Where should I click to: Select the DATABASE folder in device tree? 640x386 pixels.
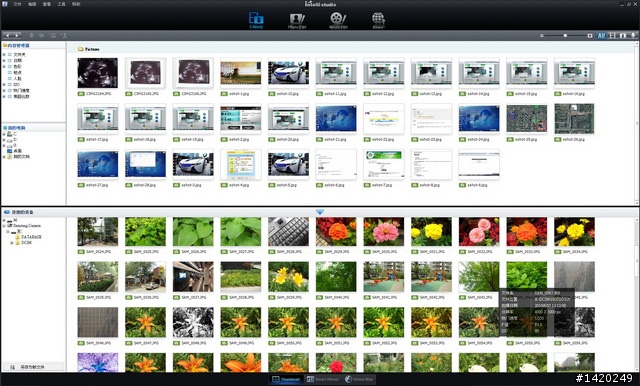point(31,237)
